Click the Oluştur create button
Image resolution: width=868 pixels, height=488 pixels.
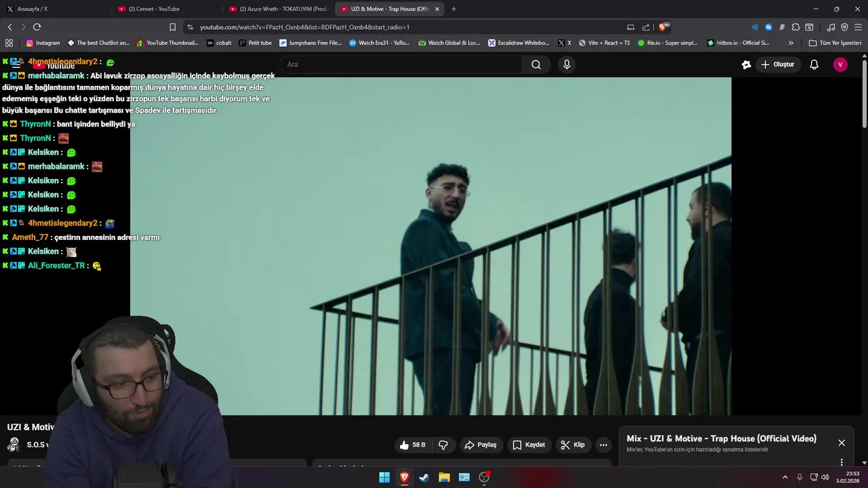(777, 64)
